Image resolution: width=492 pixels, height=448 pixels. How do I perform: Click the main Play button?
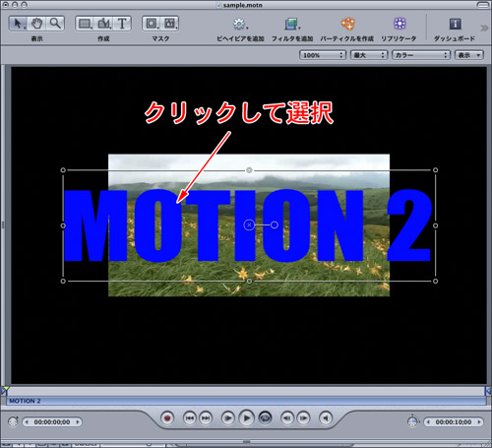click(x=246, y=418)
